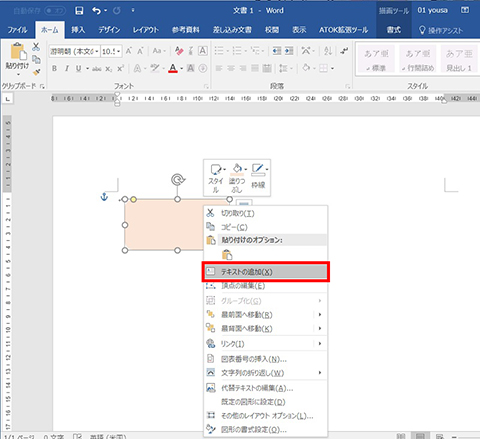
Task: Click the Numbering list icon
Action: [x=237, y=51]
